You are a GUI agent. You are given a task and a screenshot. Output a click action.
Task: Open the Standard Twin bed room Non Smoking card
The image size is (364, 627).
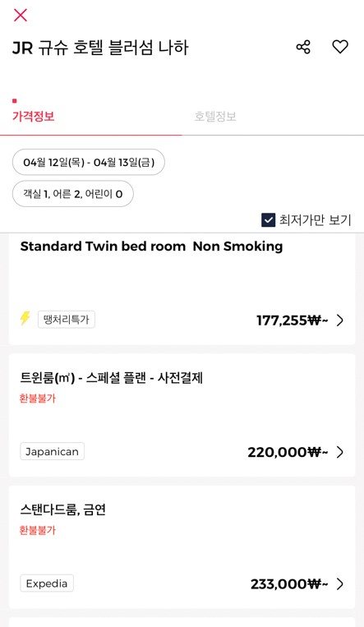pos(182,289)
